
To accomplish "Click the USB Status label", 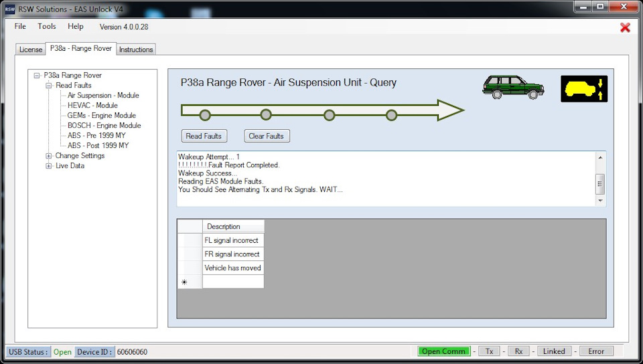I will pyautogui.click(x=28, y=352).
